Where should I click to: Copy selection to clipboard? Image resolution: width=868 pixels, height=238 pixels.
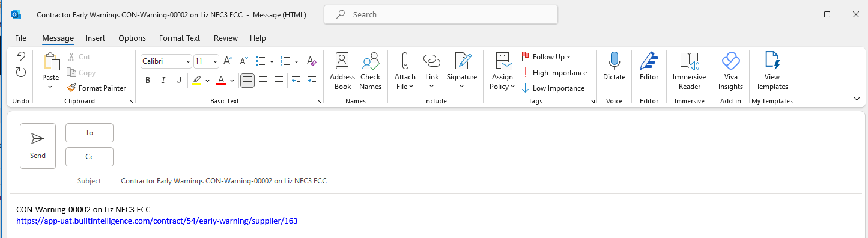(81, 72)
